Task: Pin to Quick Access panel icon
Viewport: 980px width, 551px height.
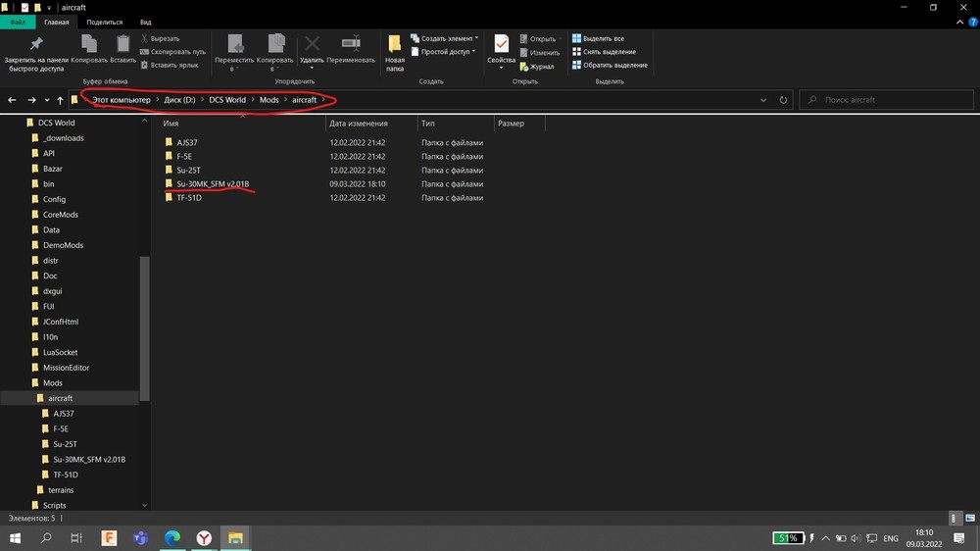Action: (35, 44)
